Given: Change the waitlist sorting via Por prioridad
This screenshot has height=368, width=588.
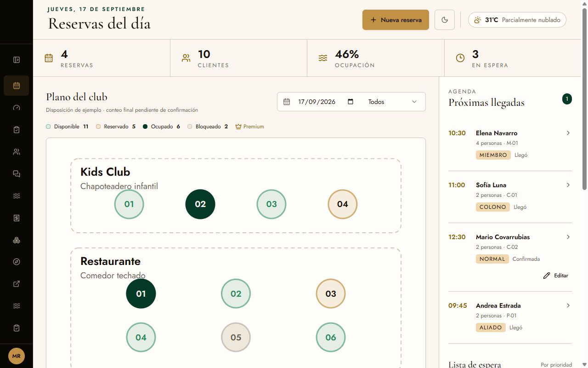Looking at the screenshot, I should [556, 365].
